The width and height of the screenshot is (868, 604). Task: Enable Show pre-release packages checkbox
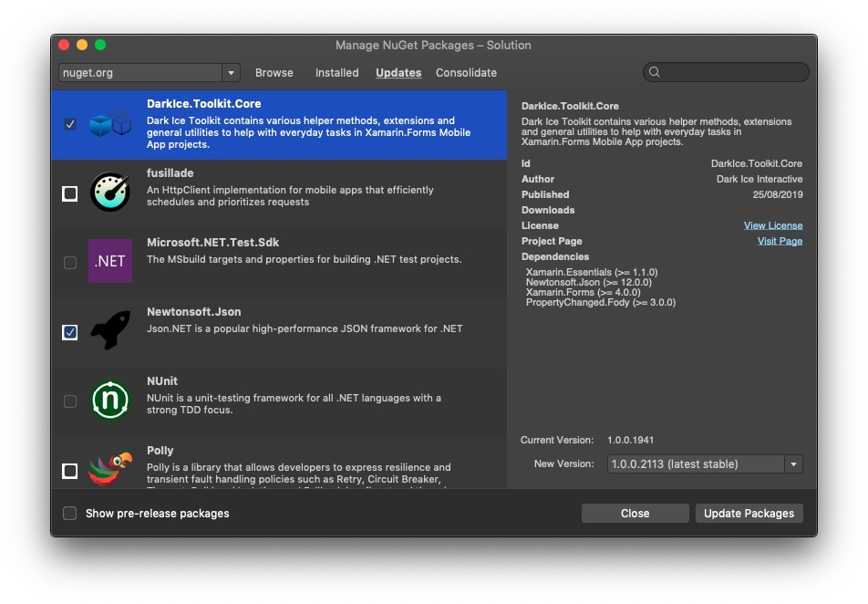click(x=69, y=513)
